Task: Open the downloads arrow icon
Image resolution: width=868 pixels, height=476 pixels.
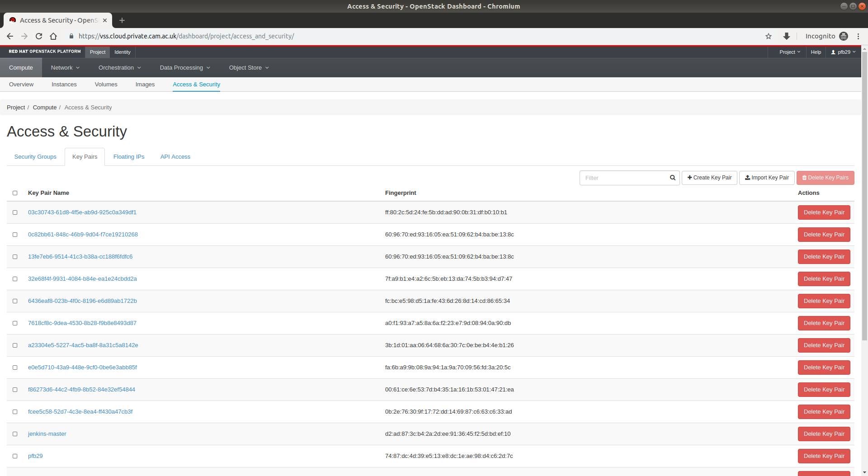Action: (787, 36)
